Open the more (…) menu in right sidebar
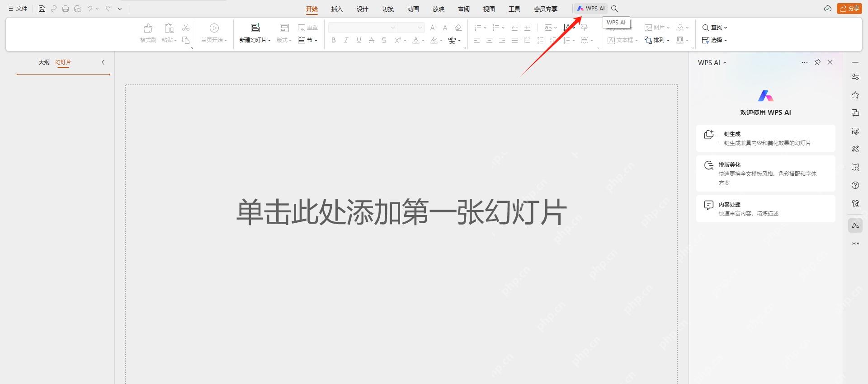868x384 pixels. coord(855,244)
